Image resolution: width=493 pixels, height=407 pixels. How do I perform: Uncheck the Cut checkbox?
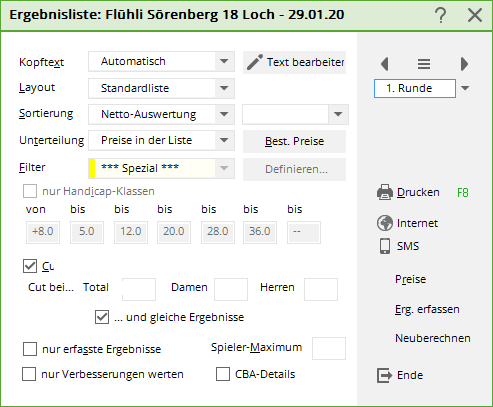coord(30,266)
